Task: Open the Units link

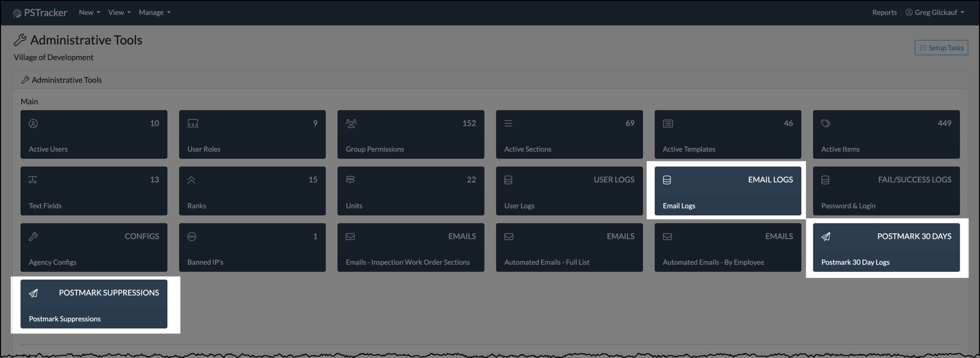Action: 354,206
